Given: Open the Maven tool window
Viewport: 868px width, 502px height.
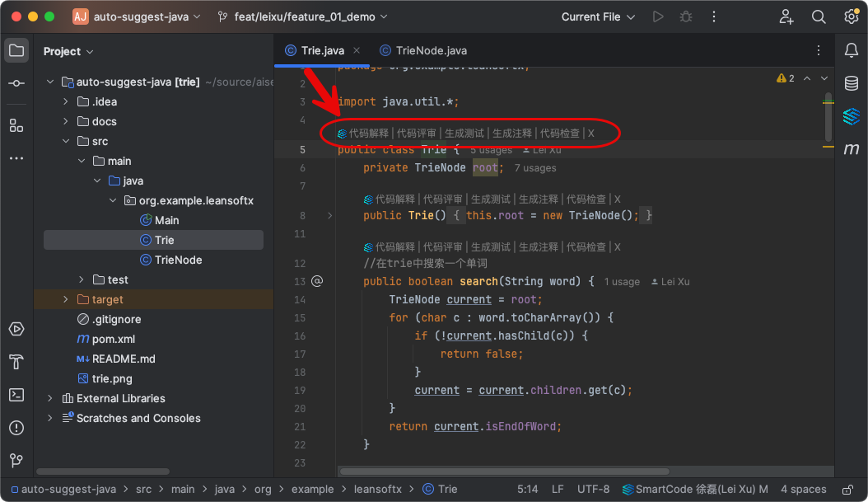Looking at the screenshot, I should coord(852,148).
